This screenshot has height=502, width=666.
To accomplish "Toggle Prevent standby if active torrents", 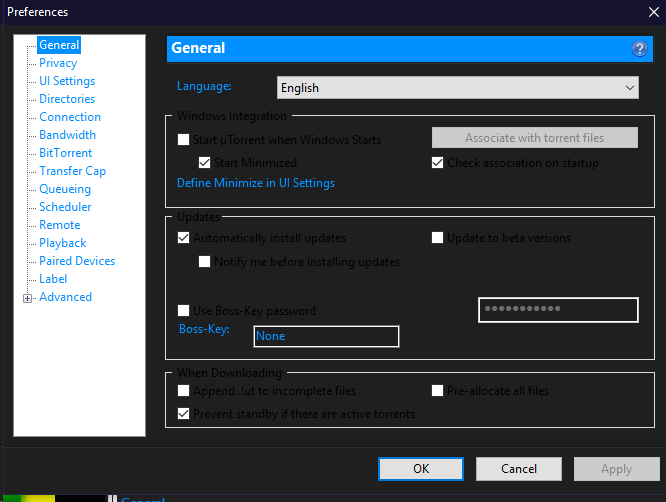I will click(183, 413).
